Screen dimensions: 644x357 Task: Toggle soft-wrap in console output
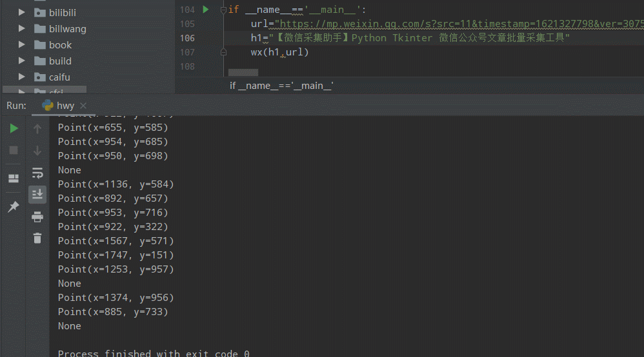click(x=37, y=173)
